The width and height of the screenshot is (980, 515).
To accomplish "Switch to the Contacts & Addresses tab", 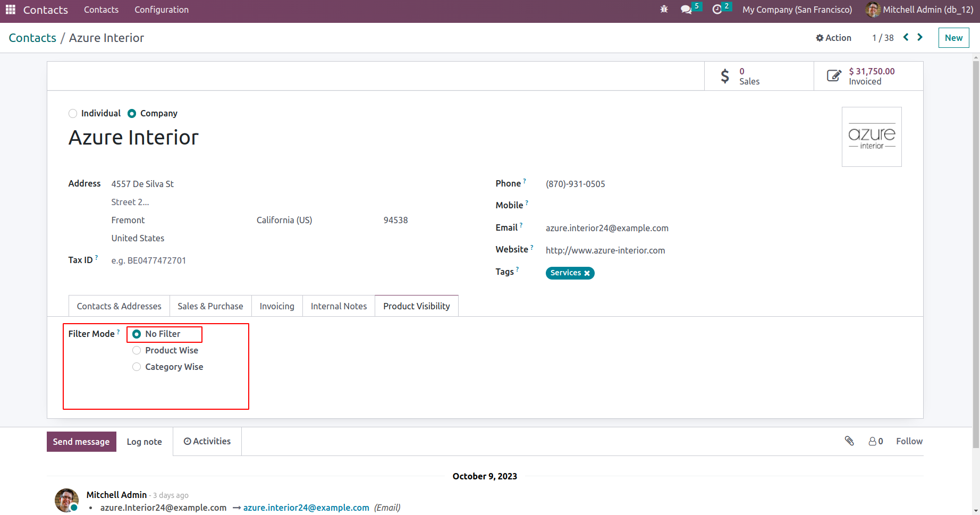I will click(x=119, y=306).
